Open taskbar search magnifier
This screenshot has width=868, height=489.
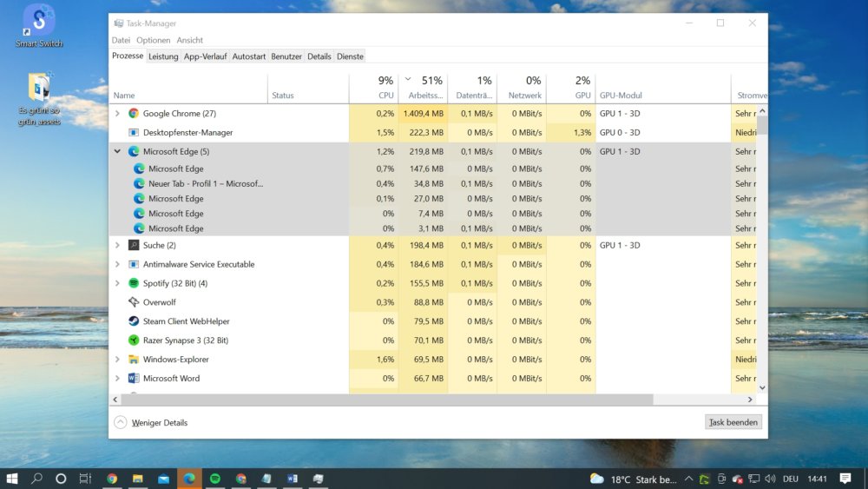pos(36,479)
